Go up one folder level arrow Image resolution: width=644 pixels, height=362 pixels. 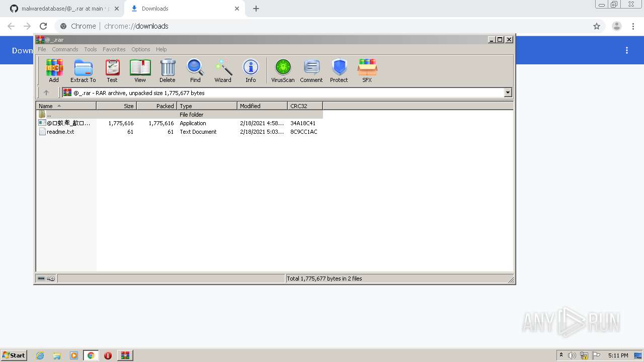(46, 93)
